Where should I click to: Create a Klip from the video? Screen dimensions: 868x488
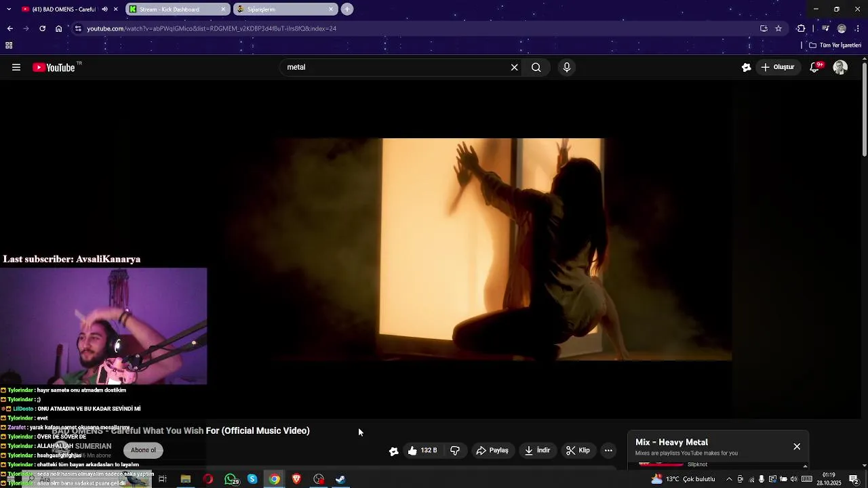click(x=578, y=450)
